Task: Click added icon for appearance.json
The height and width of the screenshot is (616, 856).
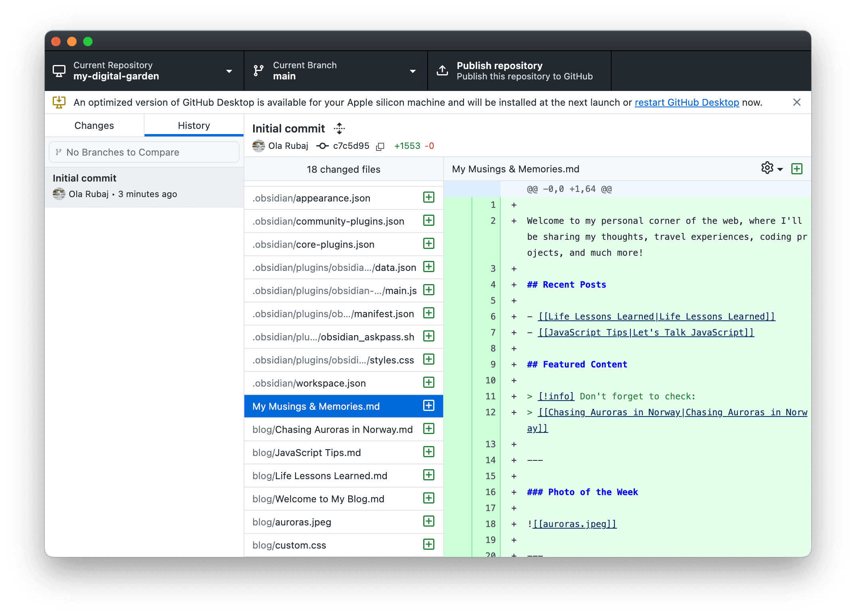Action: click(x=429, y=197)
